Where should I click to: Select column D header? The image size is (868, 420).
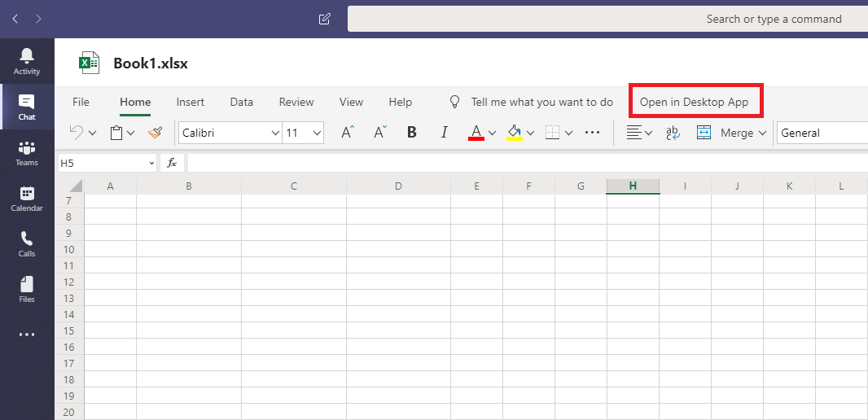(x=398, y=186)
